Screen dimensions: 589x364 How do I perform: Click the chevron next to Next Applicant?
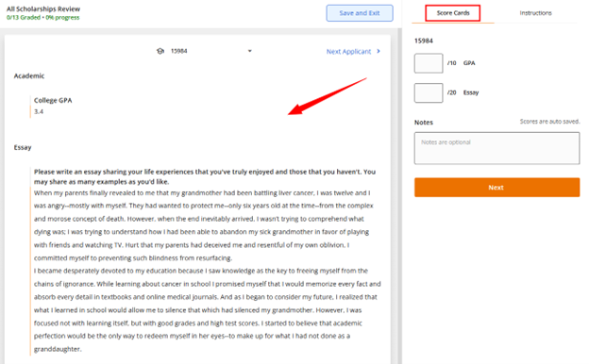[379, 51]
